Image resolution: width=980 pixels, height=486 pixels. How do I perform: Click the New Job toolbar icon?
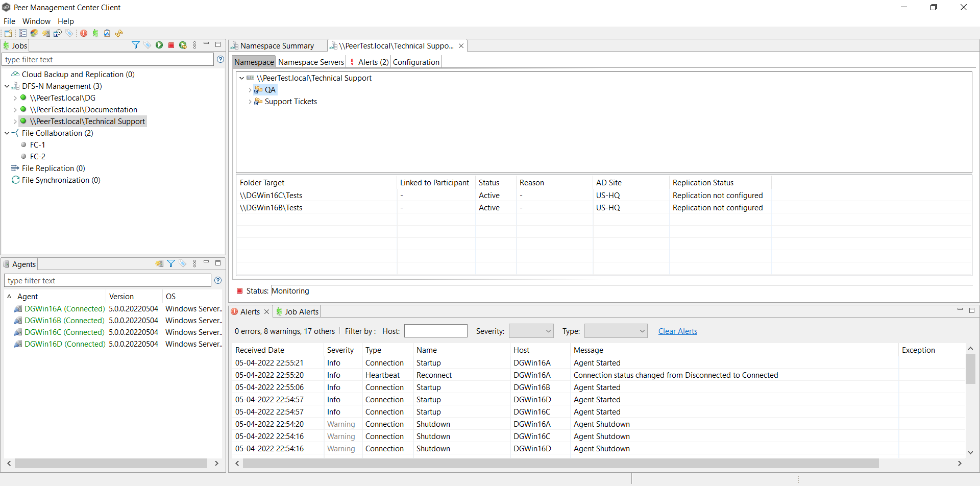click(x=8, y=33)
